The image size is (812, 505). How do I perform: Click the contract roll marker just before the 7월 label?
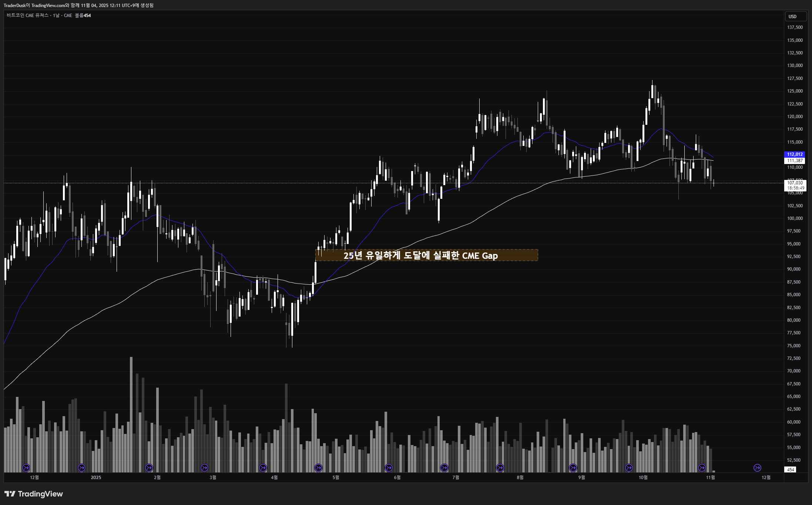pos(444,468)
